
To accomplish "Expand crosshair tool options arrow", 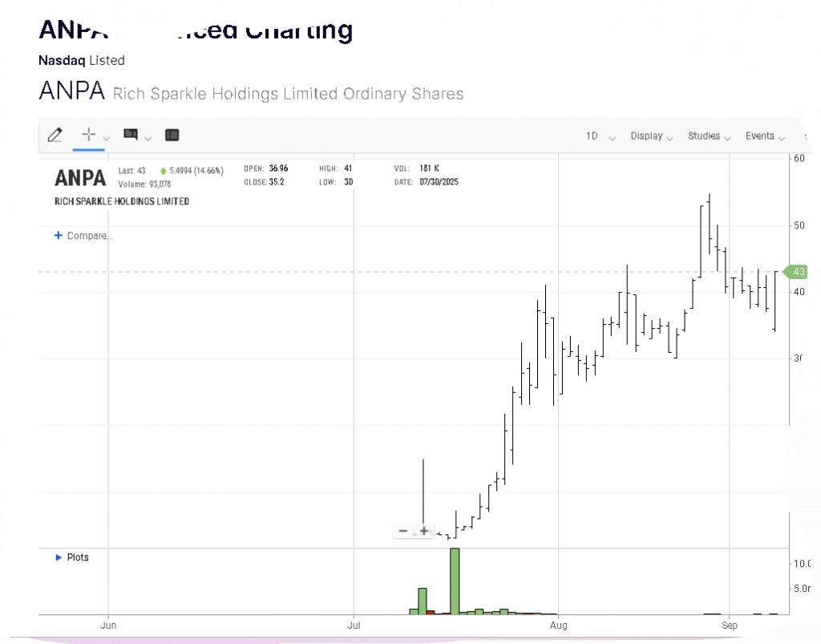I will pyautogui.click(x=107, y=138).
